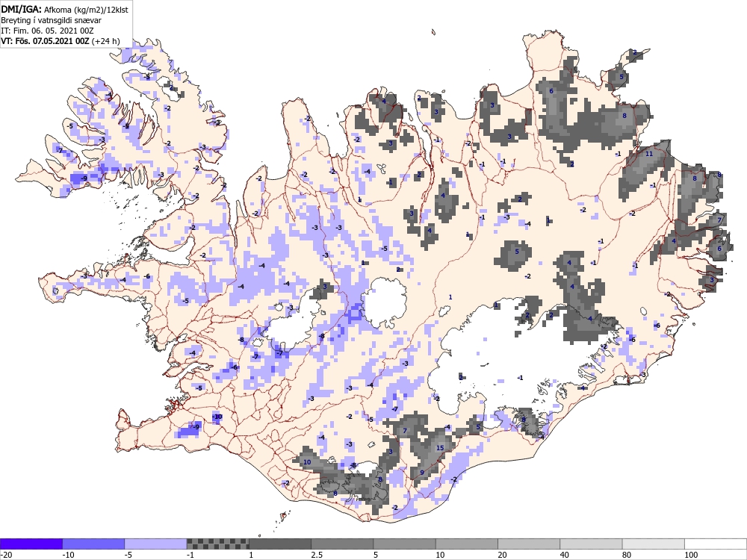Image resolution: width=747 pixels, height=560 pixels.
Task: Click the gray 10 to 20 legend swatch
Action: 467,544
